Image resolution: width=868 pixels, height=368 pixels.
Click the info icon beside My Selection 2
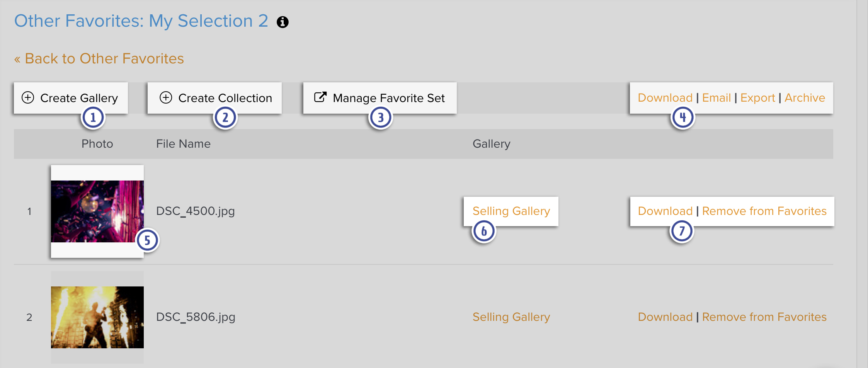[x=283, y=22]
